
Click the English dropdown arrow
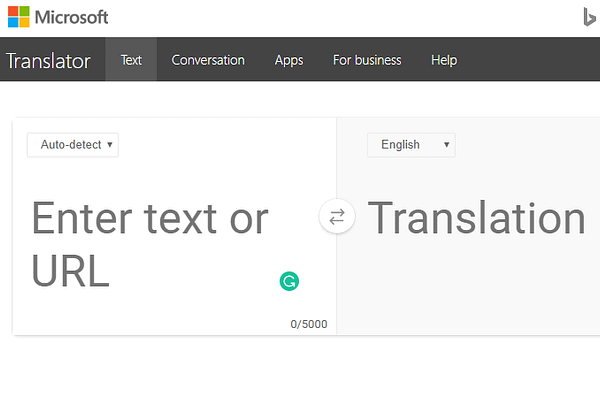click(x=446, y=145)
